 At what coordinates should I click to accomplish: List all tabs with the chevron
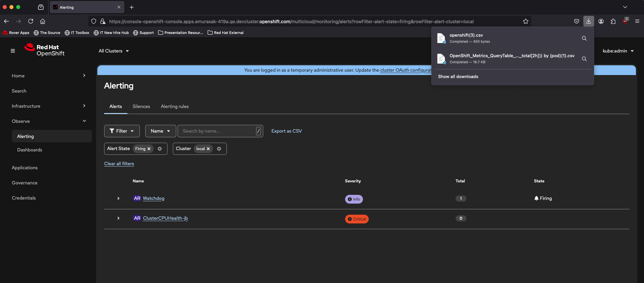tap(625, 7)
